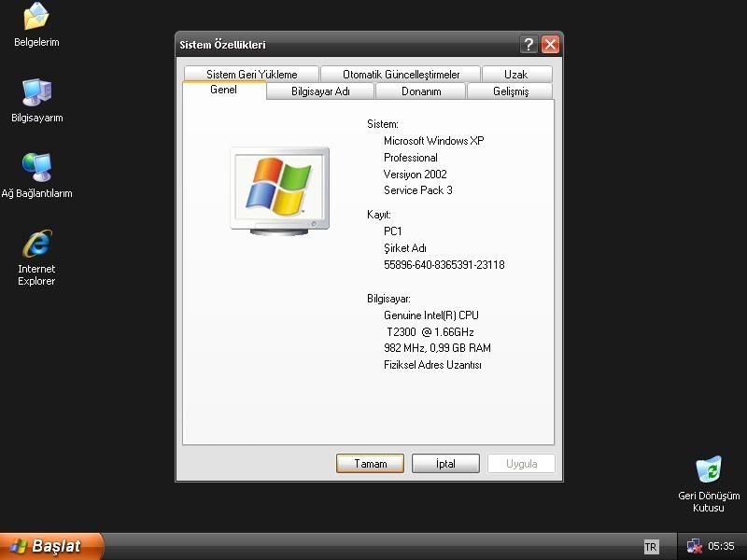Click the Windows XP logo monitor image

pos(279,191)
